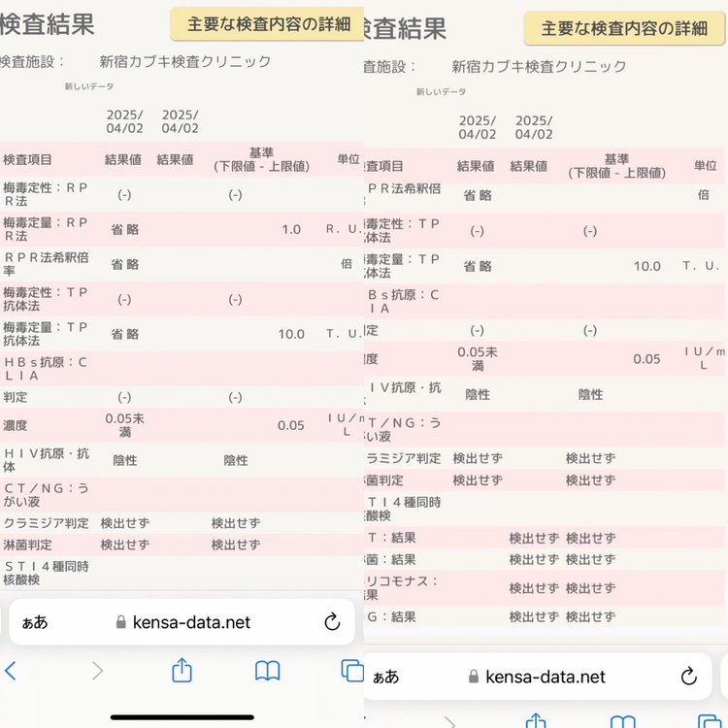Open tabs overview icon in right panel toolbar

click(709, 720)
